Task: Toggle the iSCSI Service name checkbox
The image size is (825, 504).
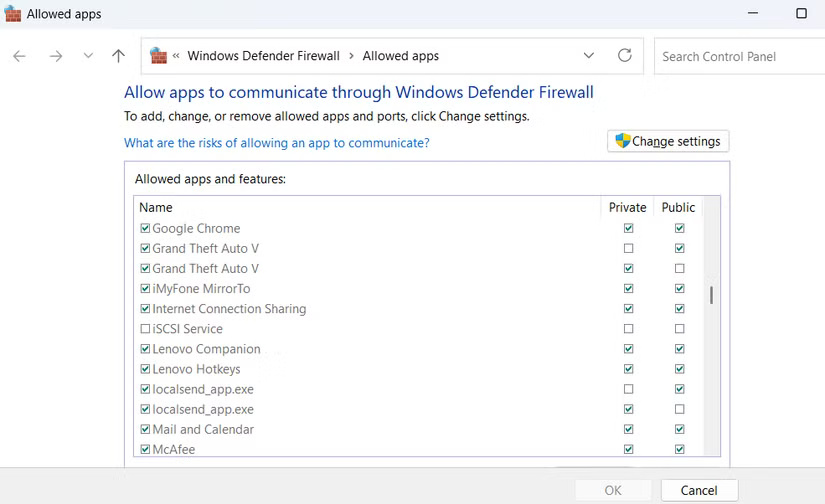Action: click(146, 329)
